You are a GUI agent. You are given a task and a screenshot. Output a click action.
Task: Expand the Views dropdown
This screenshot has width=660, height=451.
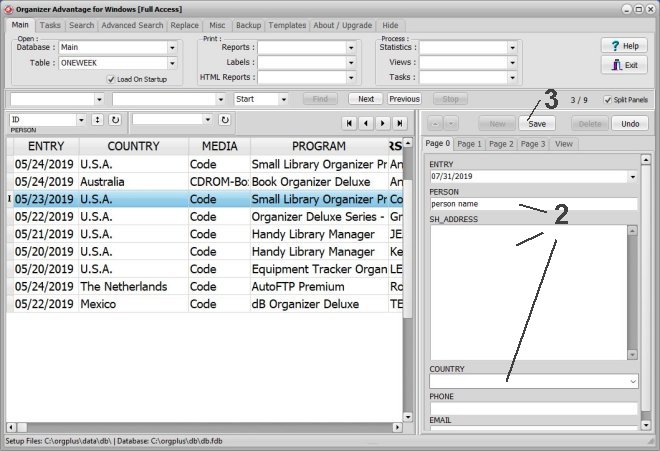coord(512,63)
